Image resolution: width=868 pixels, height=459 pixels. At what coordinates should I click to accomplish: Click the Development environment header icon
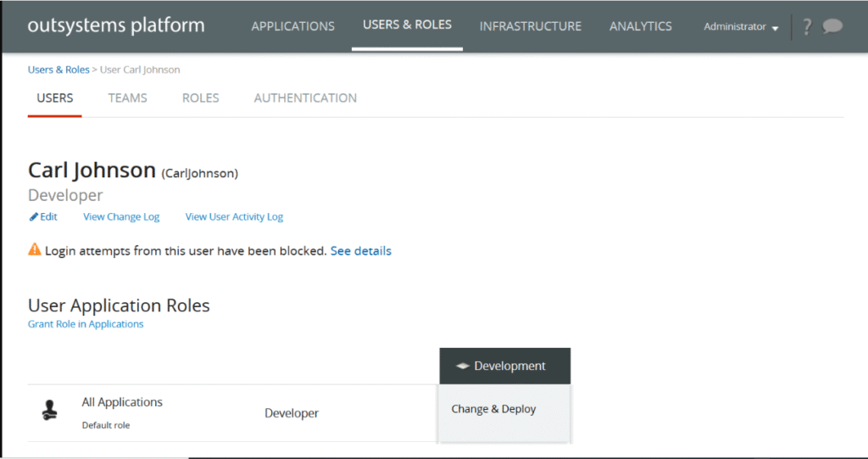(462, 367)
